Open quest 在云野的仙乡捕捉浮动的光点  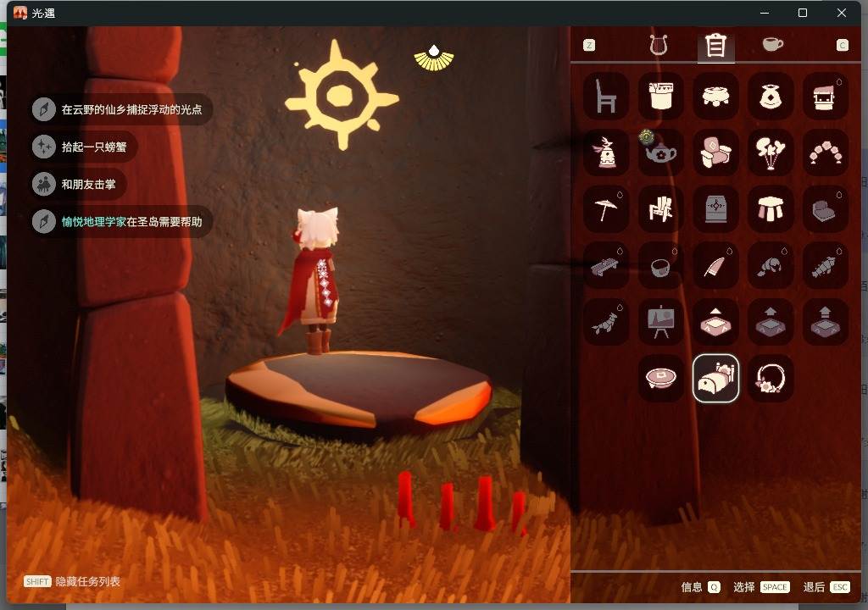click(120, 109)
